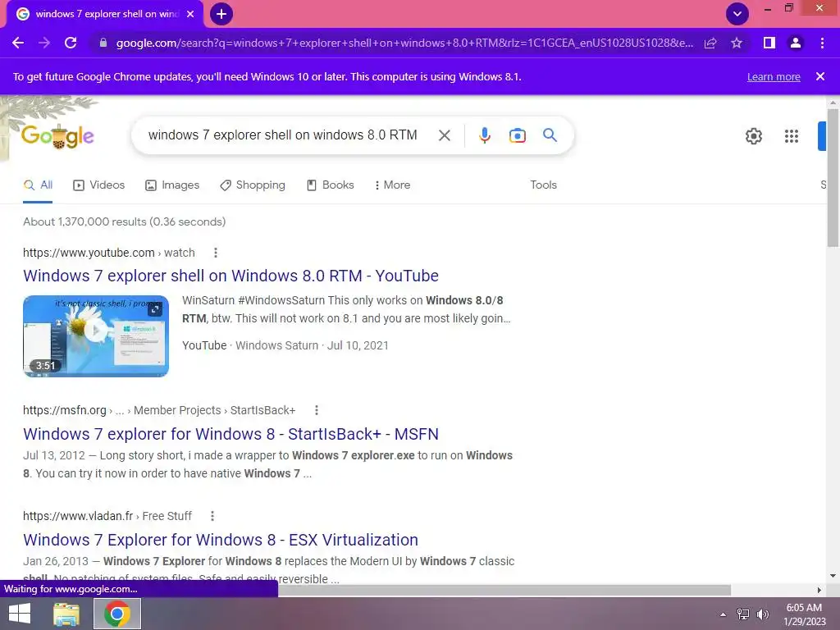Viewport: 840px width, 630px height.
Task: Click the forward navigation arrow
Action: click(44, 43)
